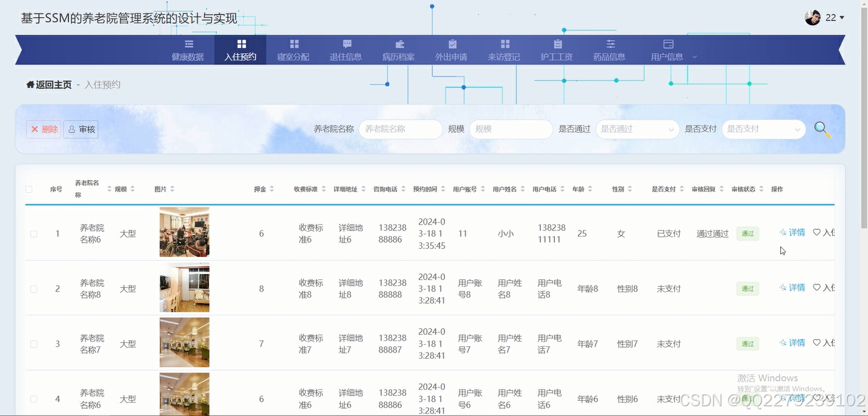Toggle the select-all checkbox in table header
Image resolution: width=868 pixels, height=416 pixels.
(28, 188)
